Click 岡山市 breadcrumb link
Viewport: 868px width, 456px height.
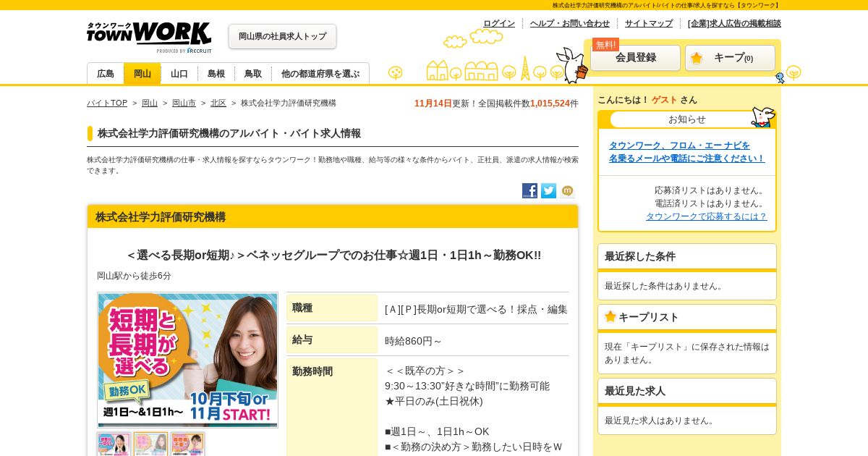[184, 103]
